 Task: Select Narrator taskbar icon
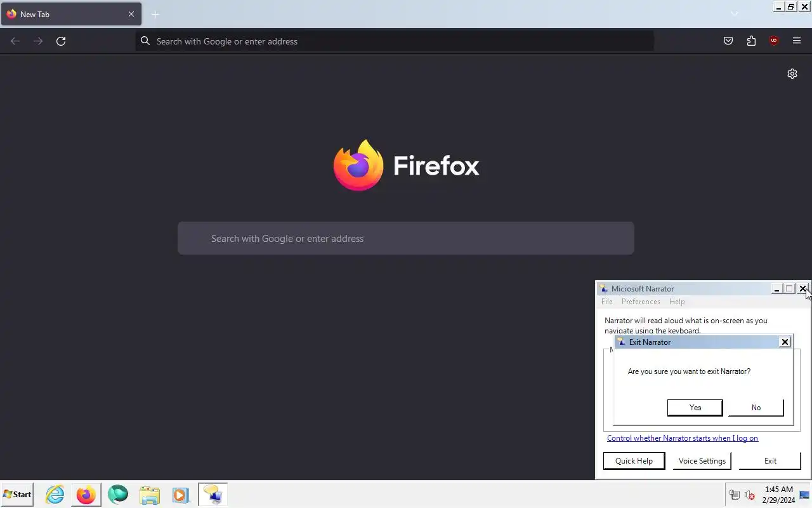coord(213,495)
